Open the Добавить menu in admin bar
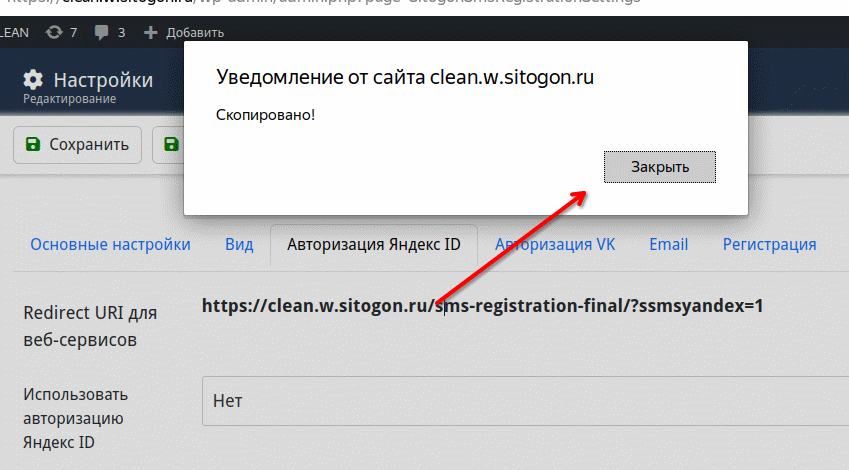 [184, 32]
